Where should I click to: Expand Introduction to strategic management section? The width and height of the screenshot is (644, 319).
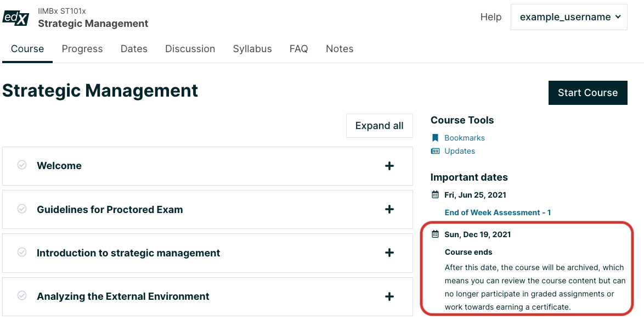pyautogui.click(x=389, y=253)
